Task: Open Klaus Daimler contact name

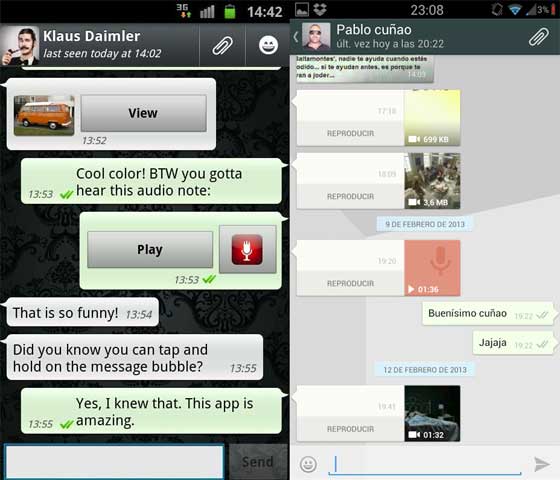Action: click(91, 36)
